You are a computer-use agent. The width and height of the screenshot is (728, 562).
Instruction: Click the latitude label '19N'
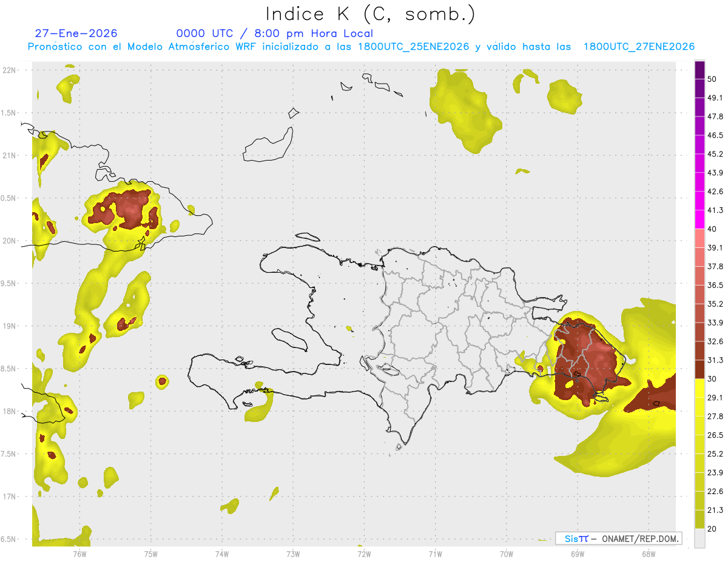(x=9, y=326)
